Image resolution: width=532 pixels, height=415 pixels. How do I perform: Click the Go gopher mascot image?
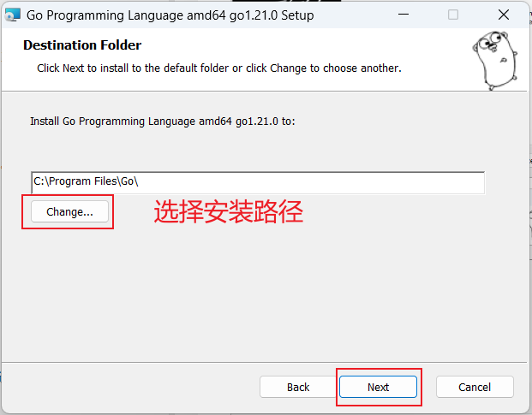495,60
